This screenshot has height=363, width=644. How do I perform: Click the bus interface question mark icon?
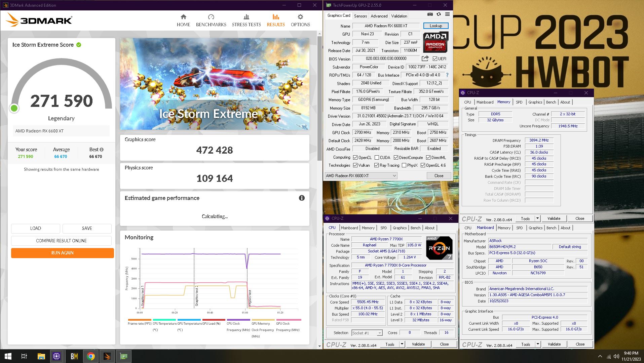pos(447,75)
